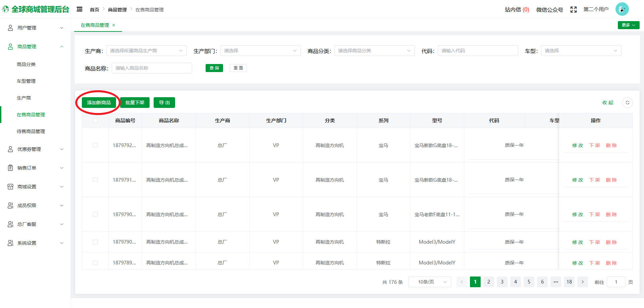Viewport: 644px width, 308px height.
Task: Close the 在售商品管理 tab
Action: [x=114, y=25]
